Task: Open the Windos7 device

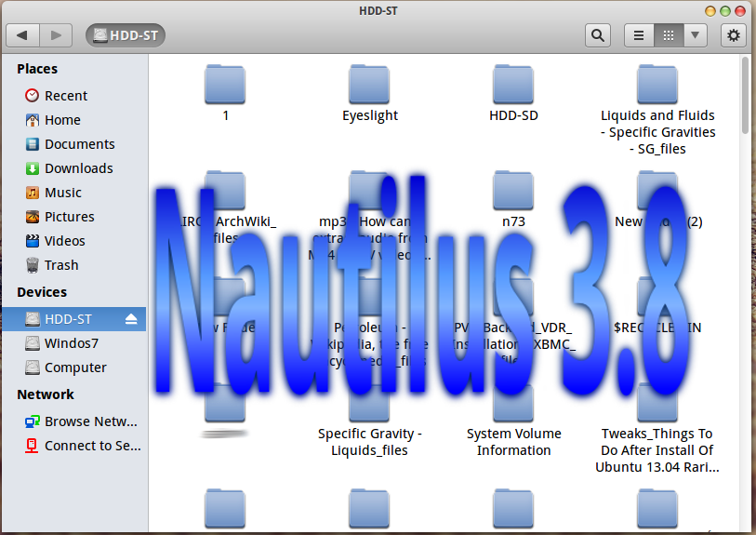Action: point(74,343)
